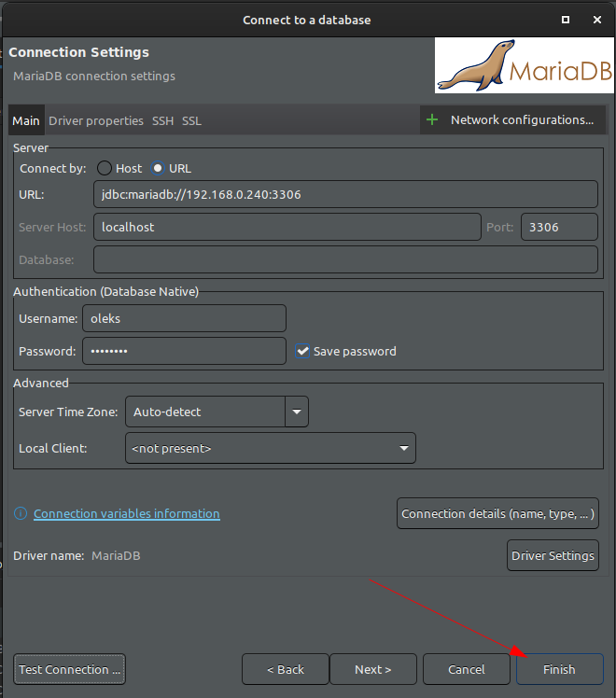Click the Connection variables info icon
This screenshot has height=698, width=616.
click(x=21, y=513)
